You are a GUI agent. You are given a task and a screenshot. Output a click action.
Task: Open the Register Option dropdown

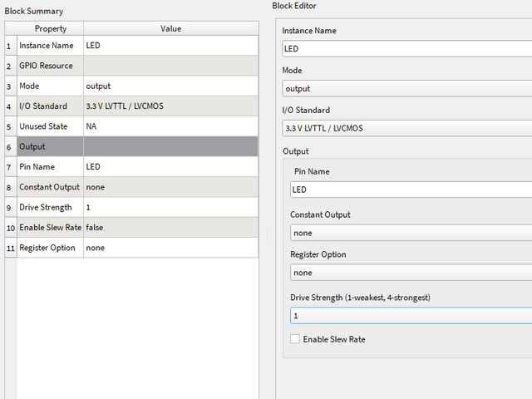411,273
